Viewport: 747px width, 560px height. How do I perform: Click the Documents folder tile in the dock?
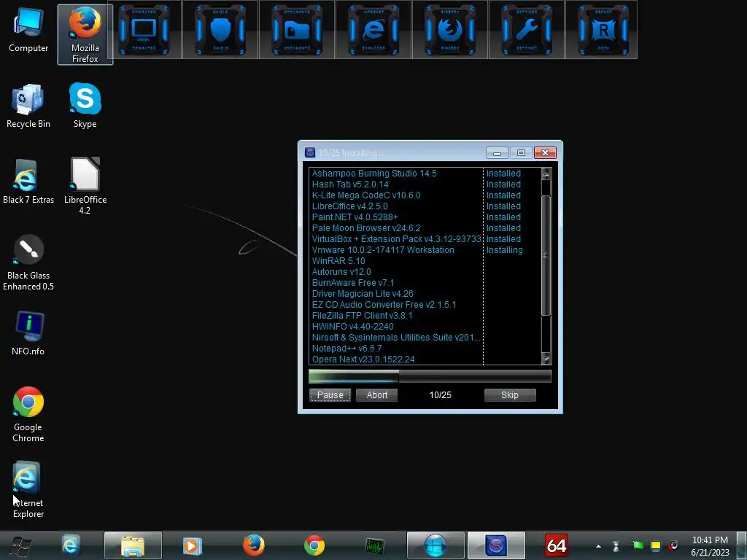[297, 29]
